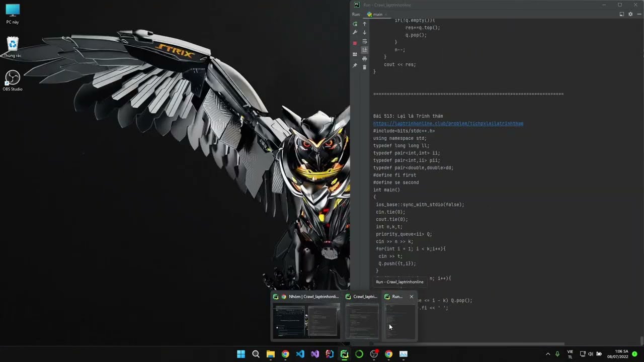The image size is (644, 362).
Task: Toggle scroll to end of console
Action: pos(365,50)
